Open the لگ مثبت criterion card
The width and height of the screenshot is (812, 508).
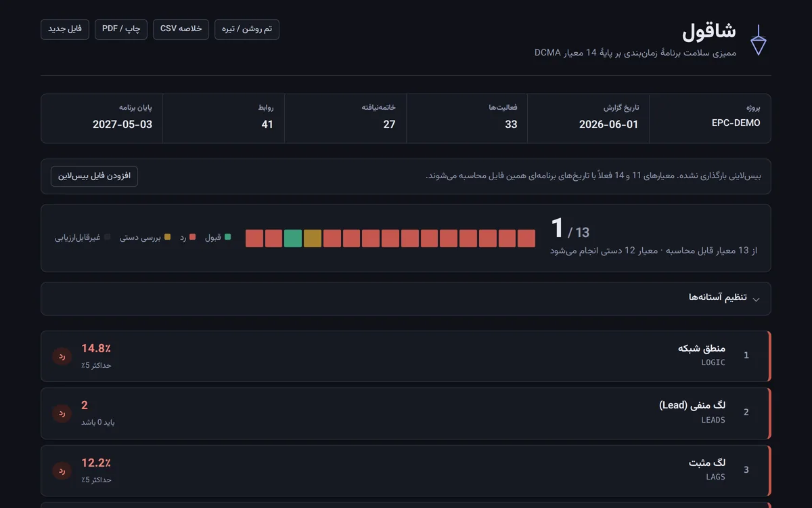coord(406,471)
